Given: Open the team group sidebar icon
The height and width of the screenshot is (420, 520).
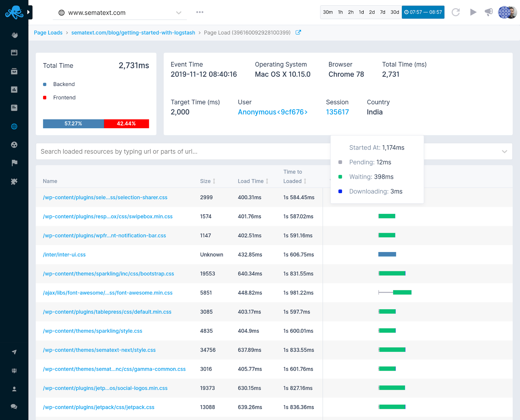Looking at the screenshot, I should click(x=14, y=371).
